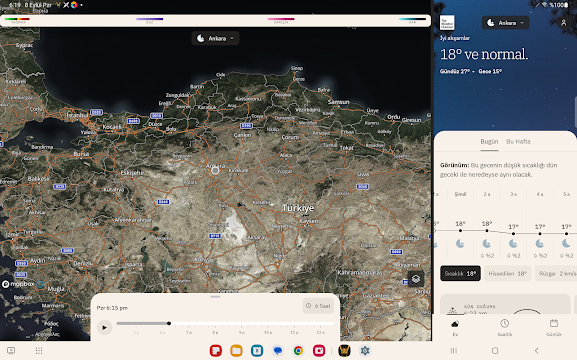
Task: Click the 18° ve normal headline
Action: click(x=484, y=54)
